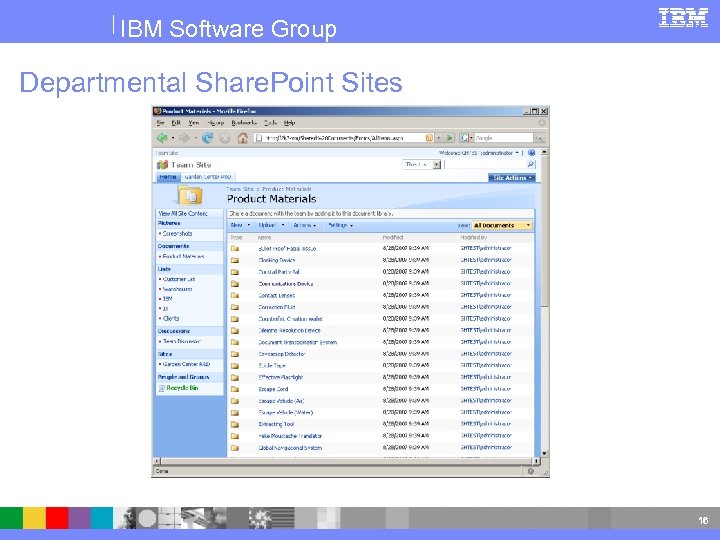The height and width of the screenshot is (540, 720).
Task: Click the folder icon of Escape Cord row
Action: 235,389
